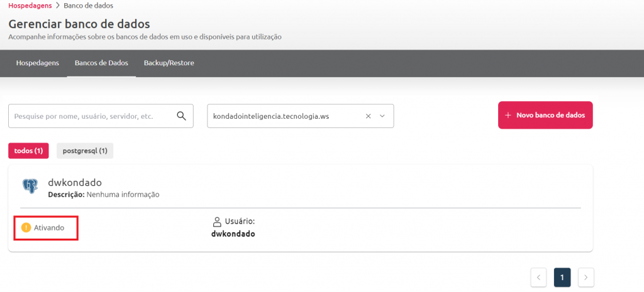This screenshot has width=644, height=292.
Task: Filter by todos (1)
Action: (x=28, y=151)
